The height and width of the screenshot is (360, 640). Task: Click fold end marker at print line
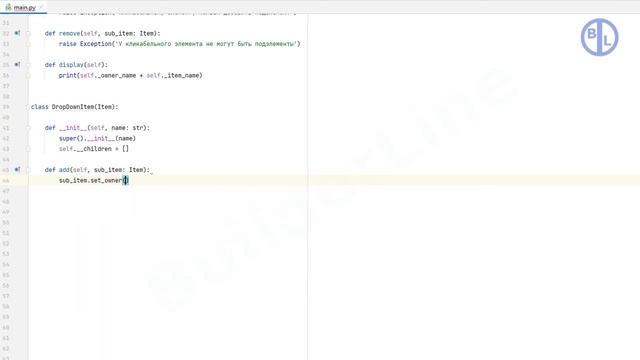28,76
